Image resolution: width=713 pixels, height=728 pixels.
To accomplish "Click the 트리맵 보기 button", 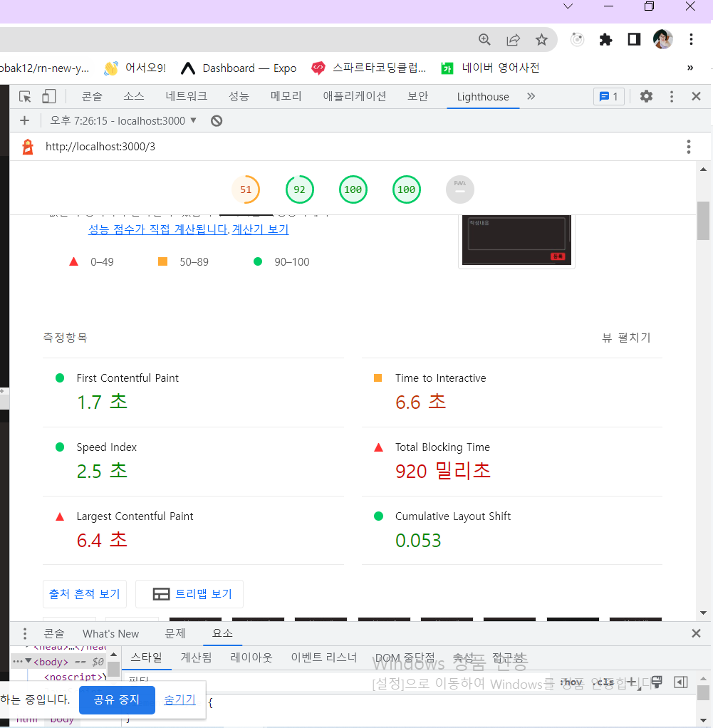I will coord(189,594).
